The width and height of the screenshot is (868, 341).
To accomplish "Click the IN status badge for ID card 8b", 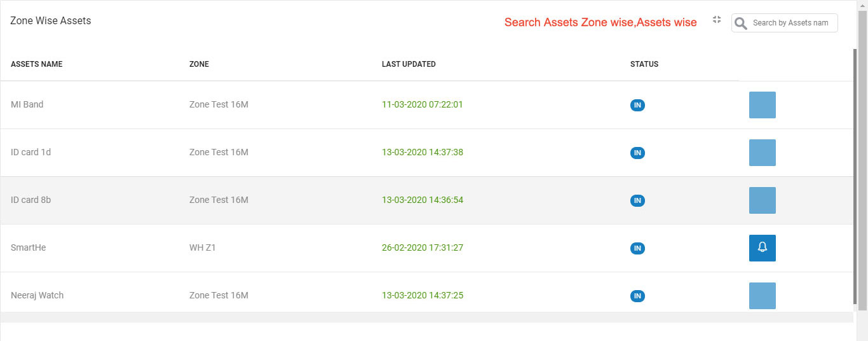I will [x=637, y=200].
